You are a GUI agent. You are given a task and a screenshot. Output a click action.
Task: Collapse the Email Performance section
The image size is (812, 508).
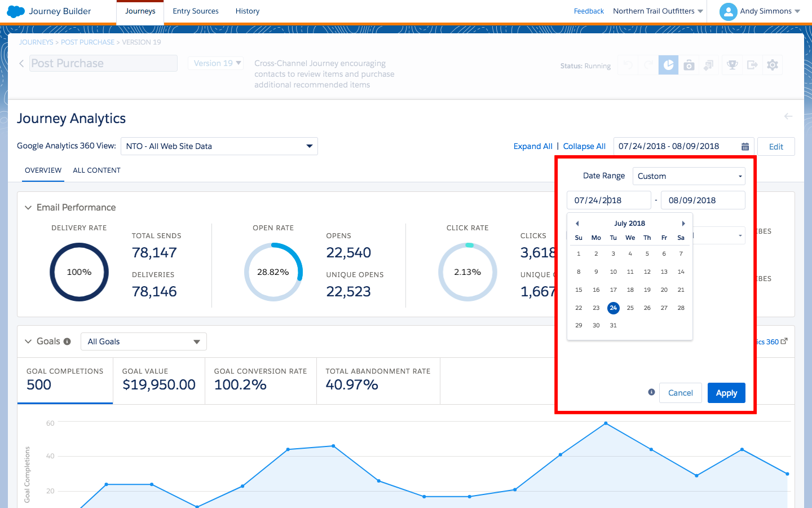[28, 208]
